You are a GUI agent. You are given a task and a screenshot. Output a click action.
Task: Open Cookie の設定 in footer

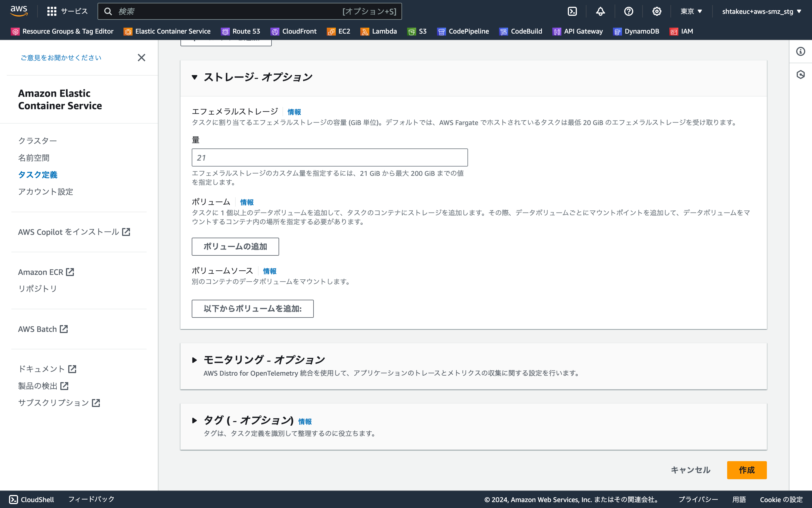[x=782, y=500]
